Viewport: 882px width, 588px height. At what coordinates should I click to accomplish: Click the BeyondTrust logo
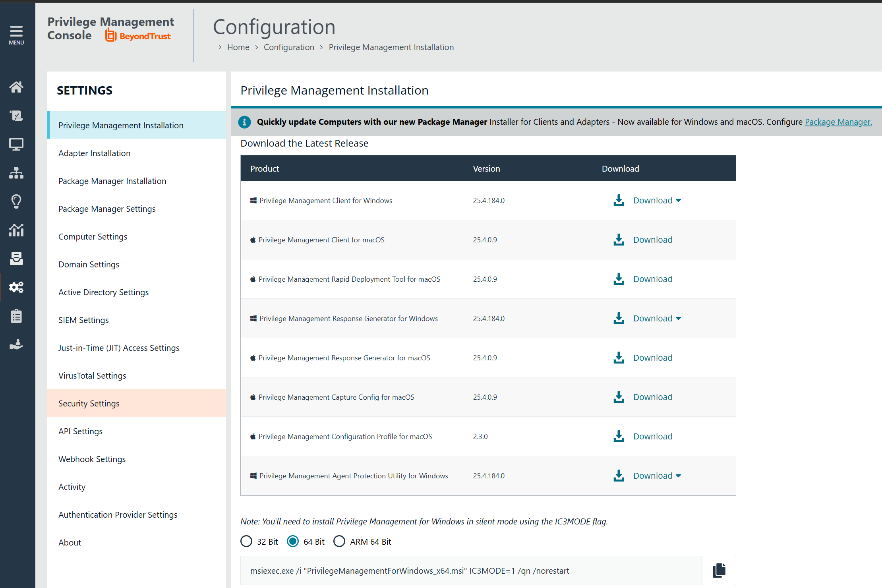coord(138,36)
